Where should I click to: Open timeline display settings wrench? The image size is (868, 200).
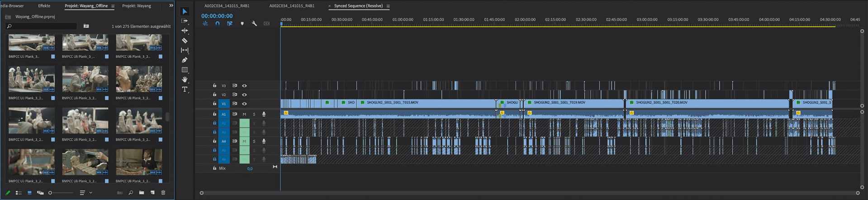254,24
